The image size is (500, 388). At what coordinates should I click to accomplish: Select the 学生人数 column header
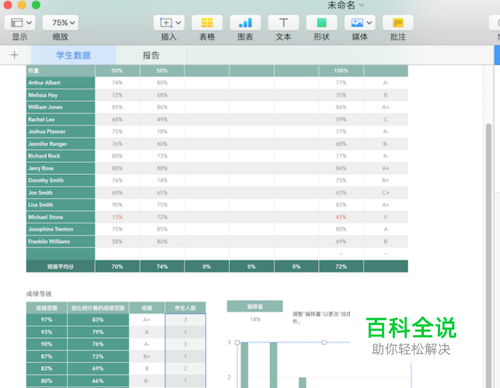click(185, 308)
